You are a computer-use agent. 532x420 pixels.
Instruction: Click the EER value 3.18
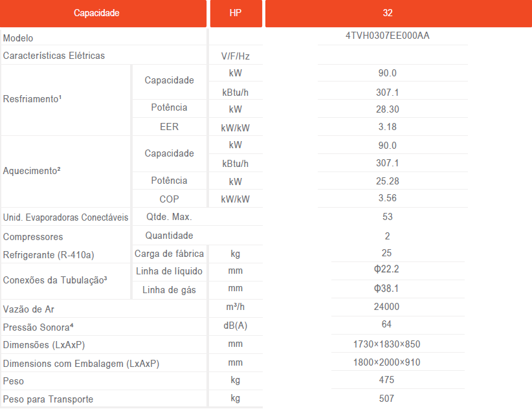pyautogui.click(x=388, y=126)
